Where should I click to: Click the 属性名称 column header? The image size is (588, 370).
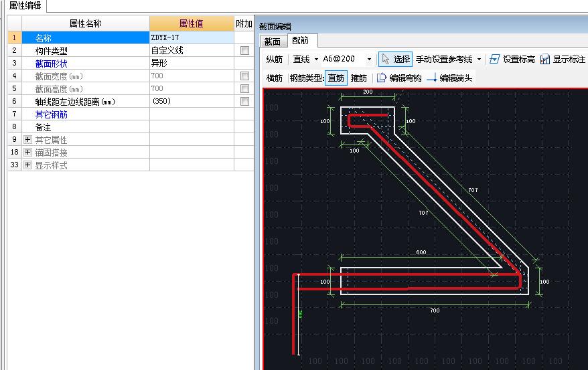pos(86,23)
